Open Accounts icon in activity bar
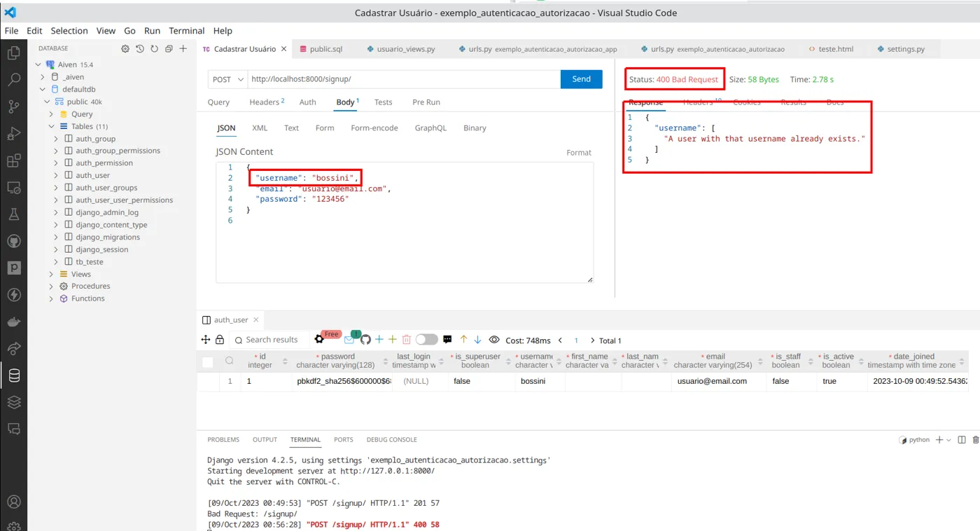The height and width of the screenshot is (531, 980). point(13,502)
